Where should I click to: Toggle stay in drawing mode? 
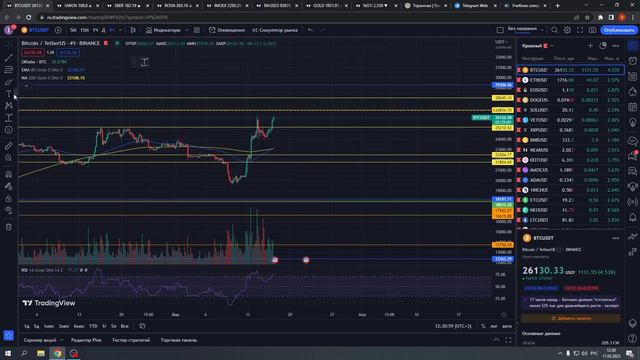pyautogui.click(x=9, y=187)
